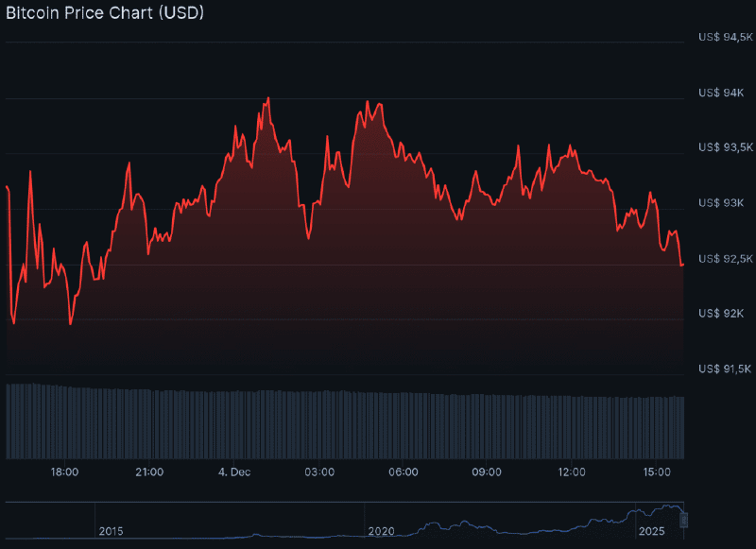Click the 21:00 timestamp on the axis
756x549 pixels.
click(147, 471)
